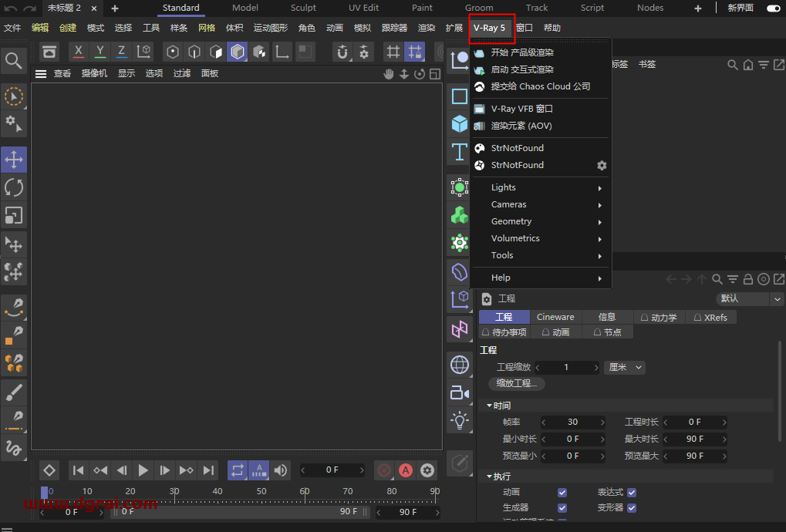The width and height of the screenshot is (786, 532).
Task: Open the viewport 摄像机 menu
Action: pos(94,74)
